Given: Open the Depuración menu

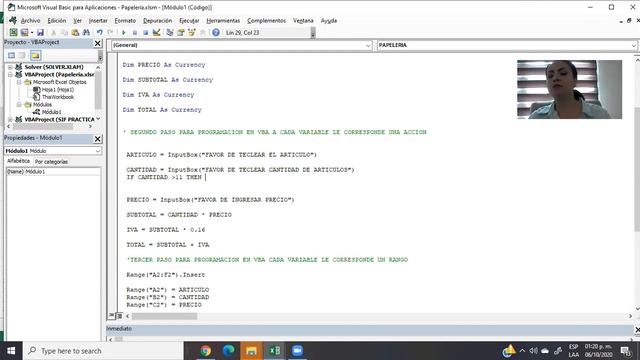Looking at the screenshot, I should pyautogui.click(x=158, y=20).
